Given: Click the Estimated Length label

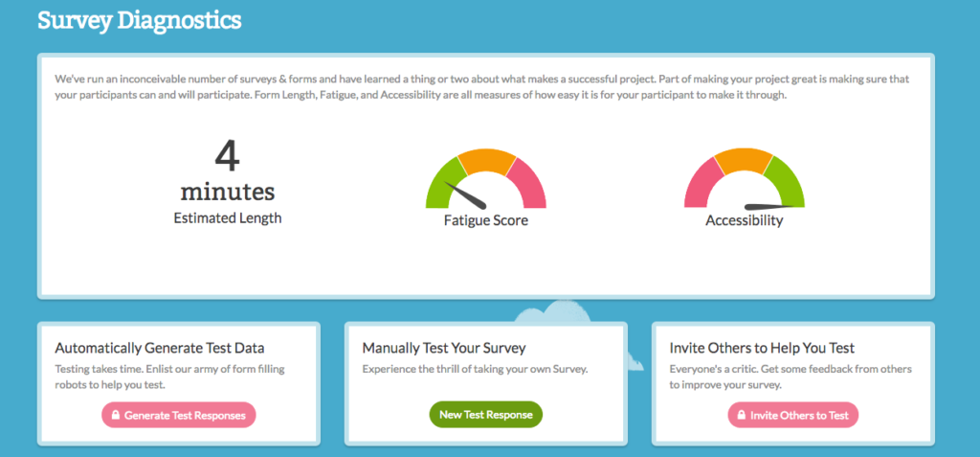Looking at the screenshot, I should [x=228, y=218].
